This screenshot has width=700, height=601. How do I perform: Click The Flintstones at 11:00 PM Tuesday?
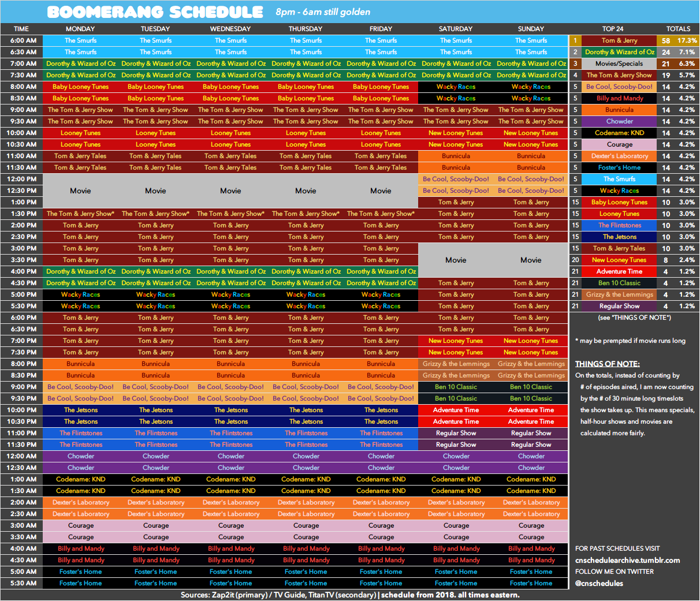(x=155, y=433)
